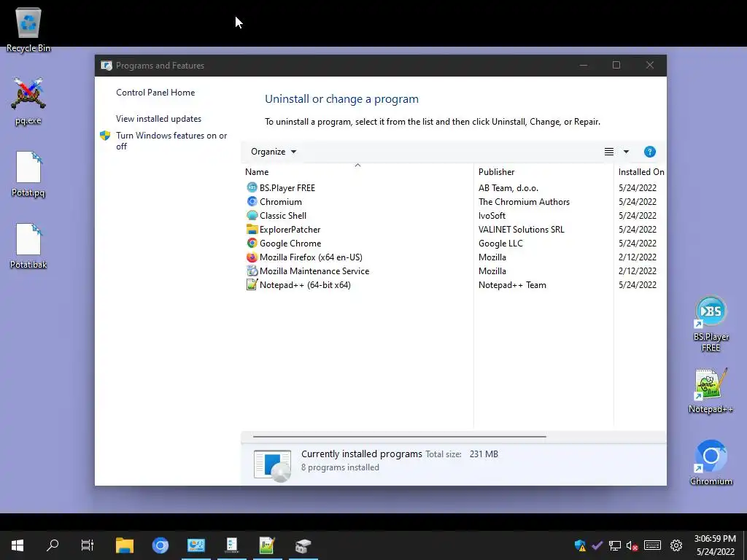Select Mozilla Maintenance Service entry name
This screenshot has height=560, width=747.
314,271
